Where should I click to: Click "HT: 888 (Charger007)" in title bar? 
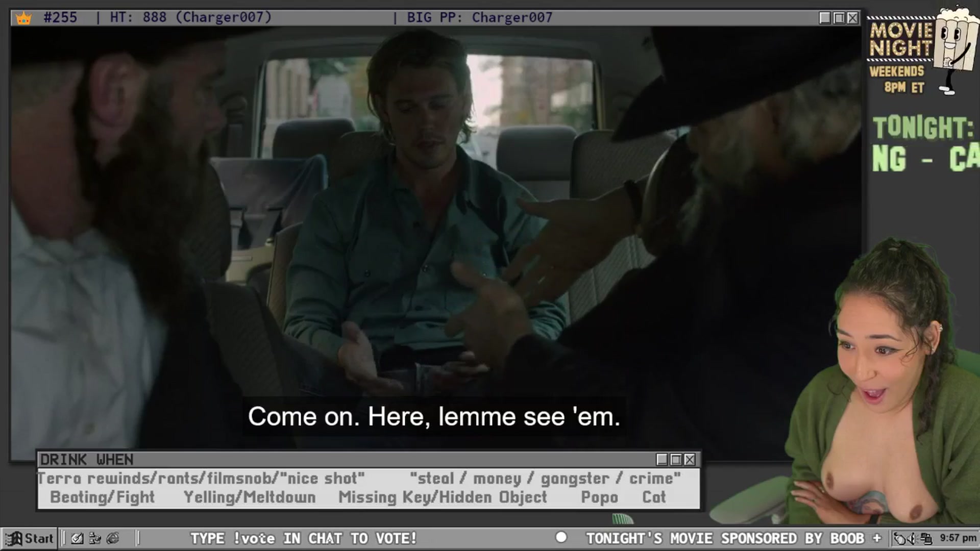click(191, 17)
